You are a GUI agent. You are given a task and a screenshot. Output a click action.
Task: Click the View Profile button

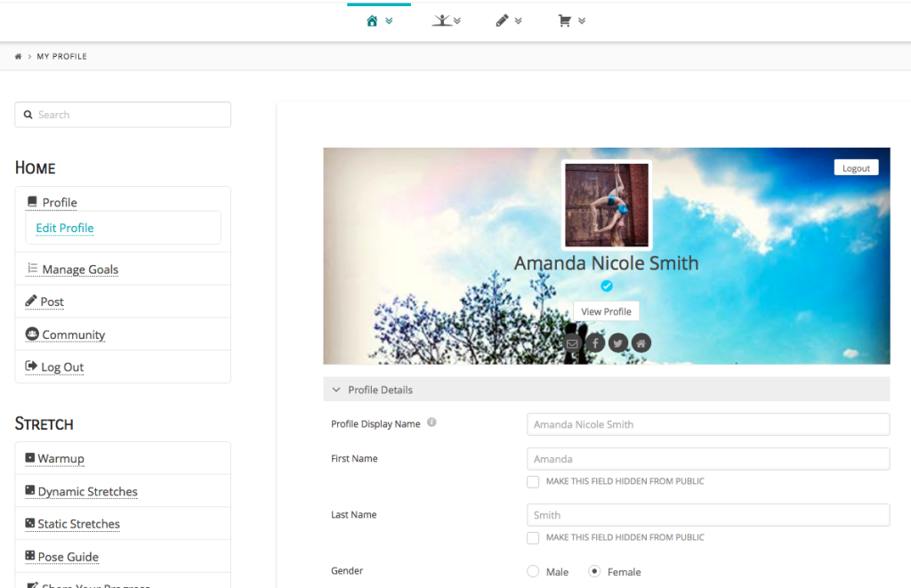pos(606,311)
